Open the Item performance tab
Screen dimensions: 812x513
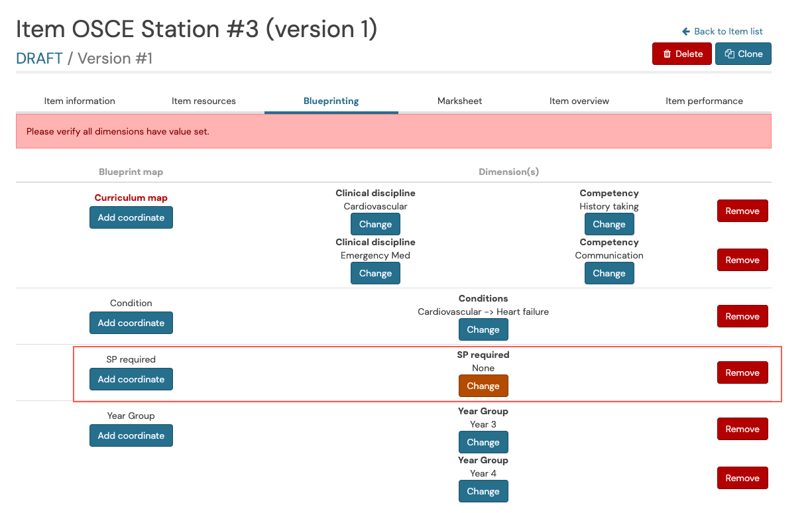point(704,101)
